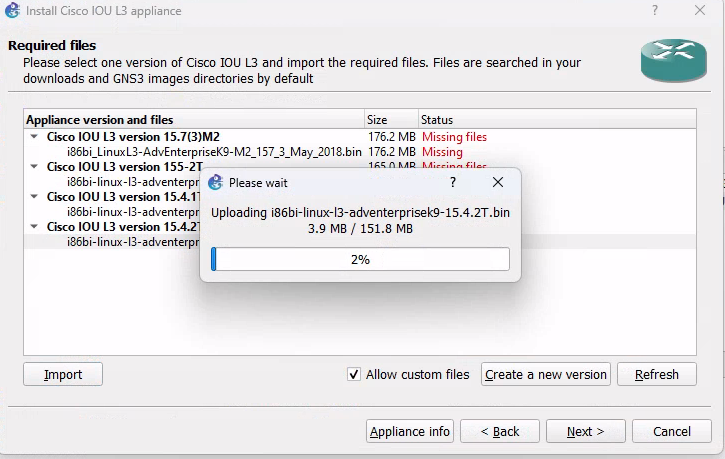The image size is (725, 459).
Task: Click Create a new version button
Action: click(546, 375)
